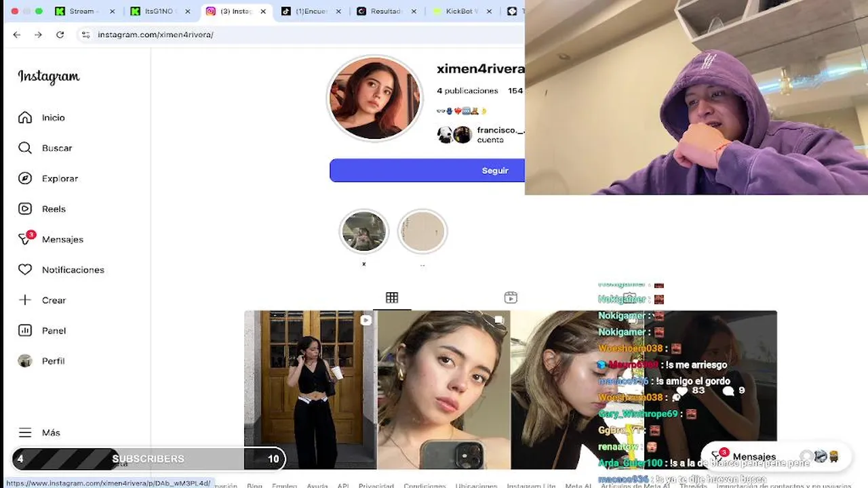Open story highlight named x
This screenshot has height=488, width=868.
363,231
